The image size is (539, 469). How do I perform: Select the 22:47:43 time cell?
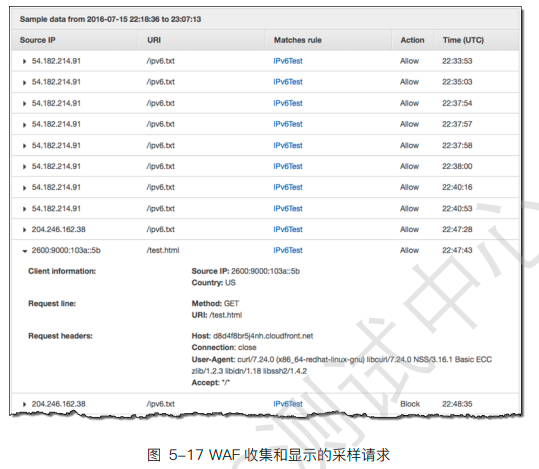click(457, 250)
